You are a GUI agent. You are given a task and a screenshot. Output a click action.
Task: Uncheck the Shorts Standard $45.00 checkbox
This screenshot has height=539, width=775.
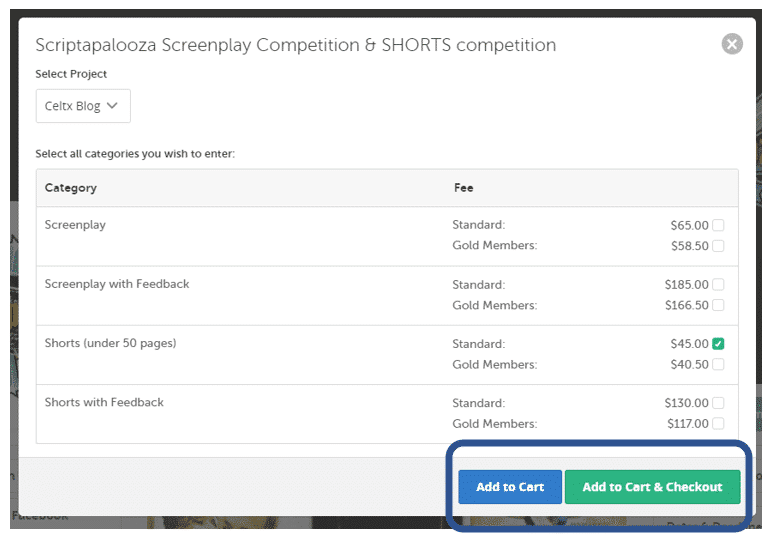pyautogui.click(x=718, y=344)
